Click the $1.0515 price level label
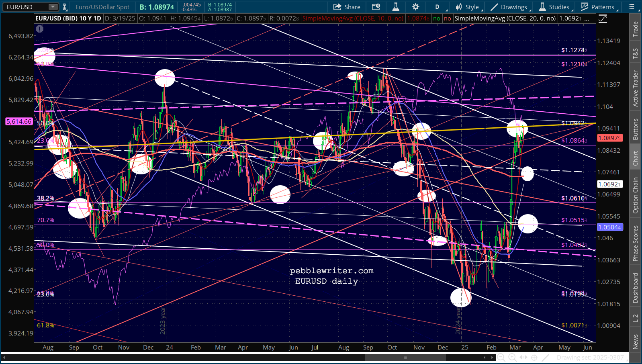The image size is (642, 364). [574, 220]
